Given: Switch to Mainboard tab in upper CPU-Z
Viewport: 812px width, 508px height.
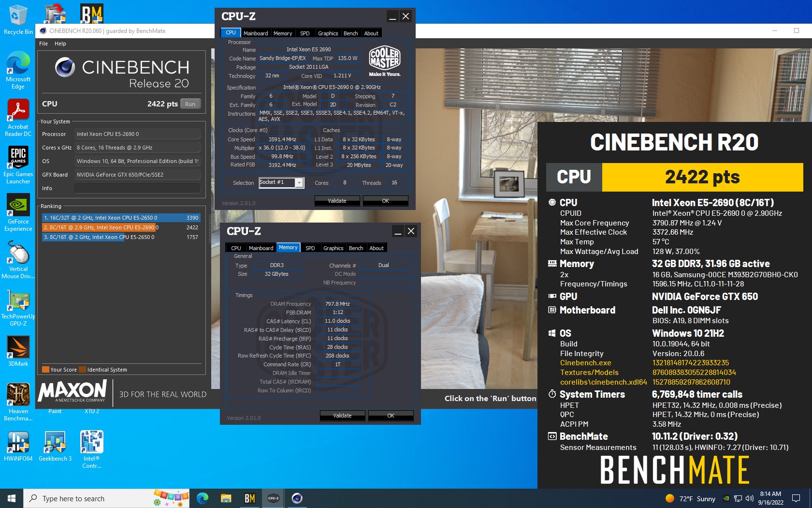Looking at the screenshot, I should pyautogui.click(x=256, y=33).
